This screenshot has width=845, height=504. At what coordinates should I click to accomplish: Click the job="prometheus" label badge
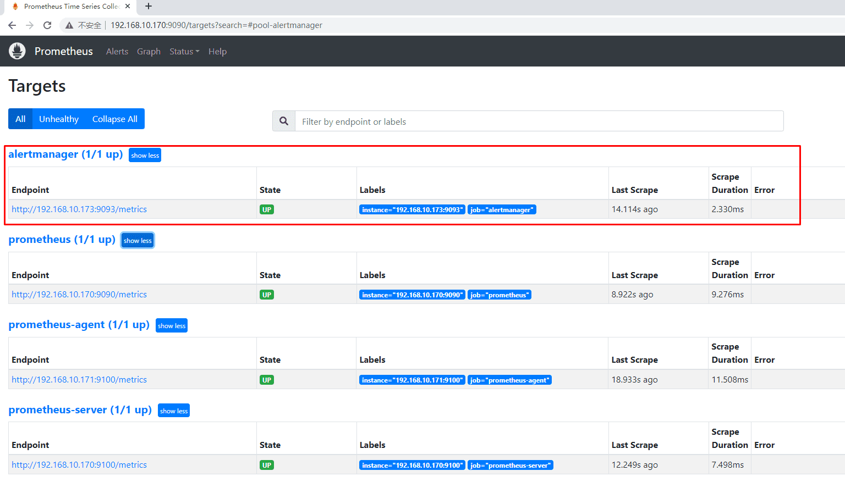[x=500, y=295]
